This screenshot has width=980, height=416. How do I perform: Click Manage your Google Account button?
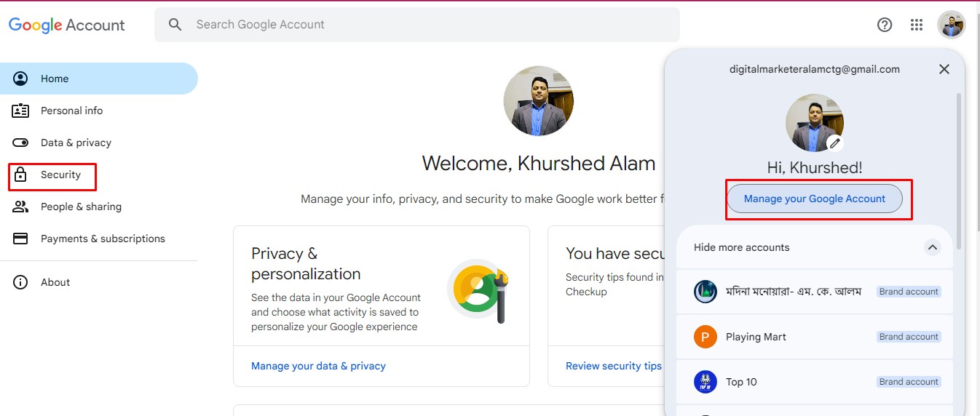pos(815,199)
